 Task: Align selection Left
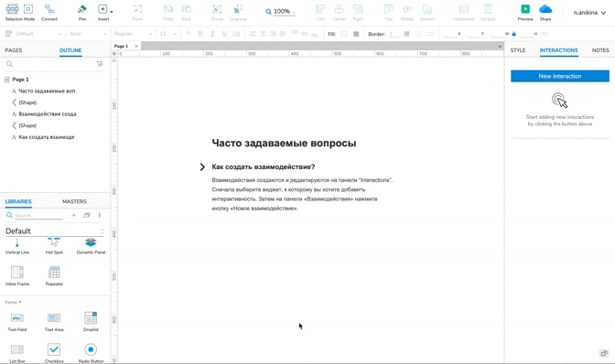[x=320, y=9]
